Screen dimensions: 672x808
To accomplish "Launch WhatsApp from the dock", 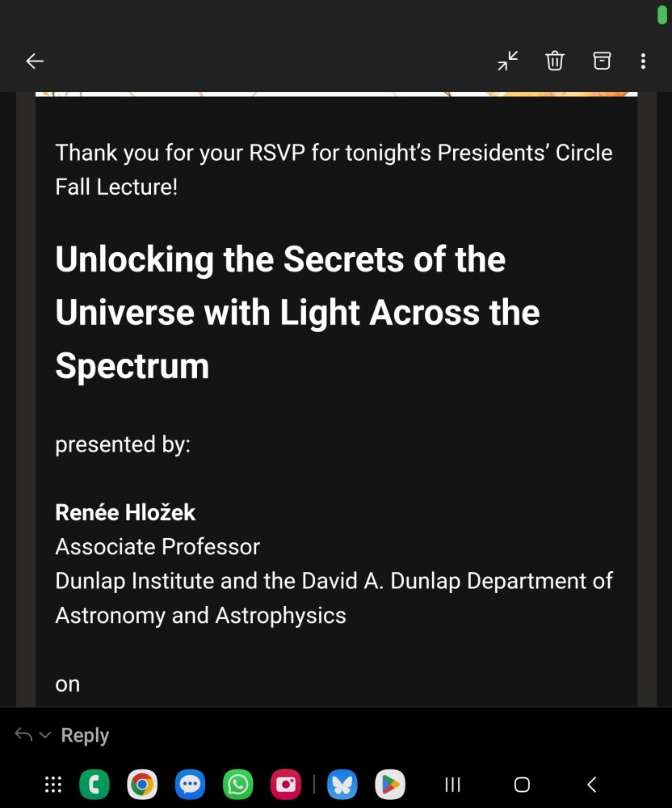I will (x=238, y=785).
